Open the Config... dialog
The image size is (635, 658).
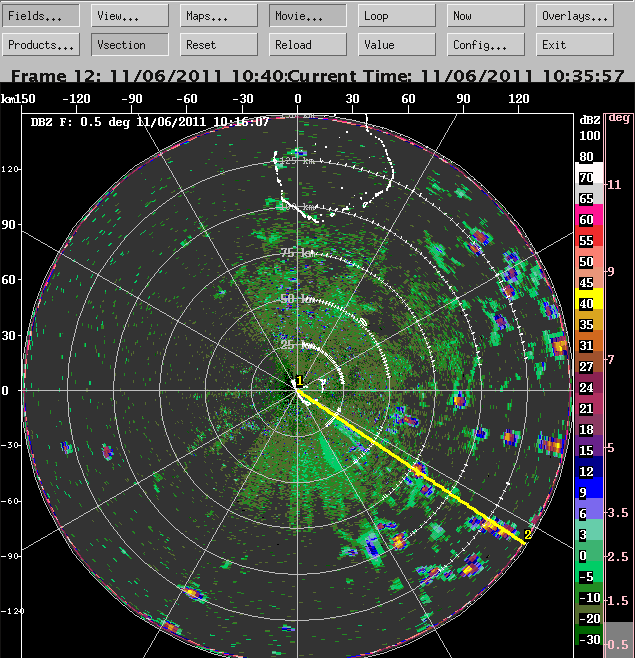pyautogui.click(x=486, y=44)
